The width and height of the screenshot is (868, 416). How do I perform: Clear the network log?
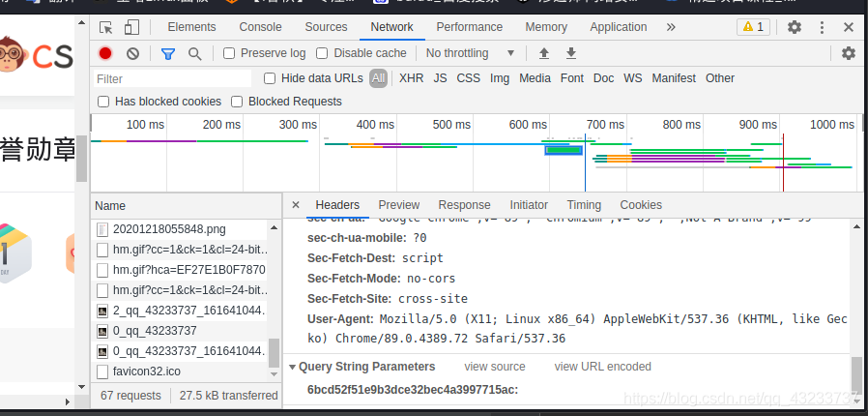(132, 53)
